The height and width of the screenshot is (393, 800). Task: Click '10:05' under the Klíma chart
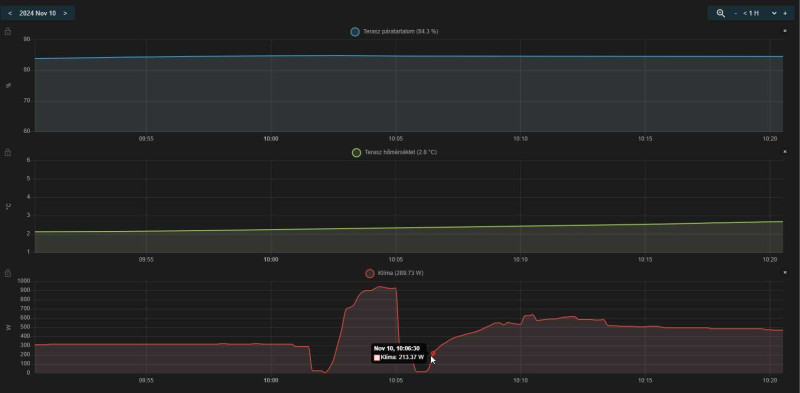396,380
